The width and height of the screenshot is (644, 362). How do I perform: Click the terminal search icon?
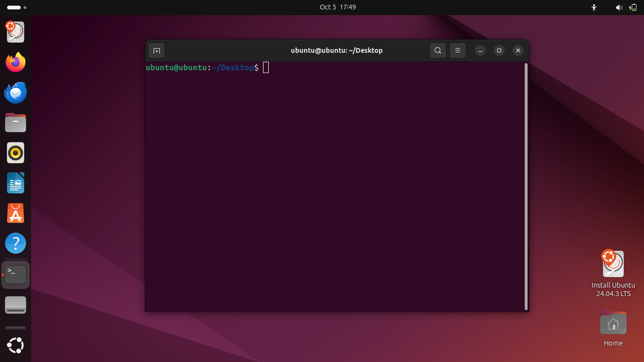click(x=438, y=50)
